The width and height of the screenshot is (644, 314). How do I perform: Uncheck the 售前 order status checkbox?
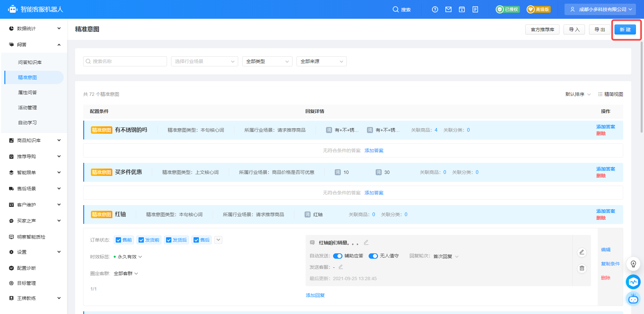[118, 240]
